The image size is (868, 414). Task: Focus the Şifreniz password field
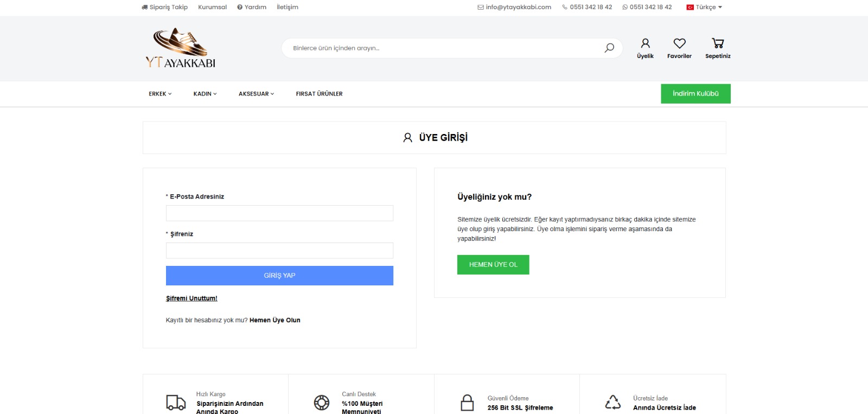click(279, 251)
